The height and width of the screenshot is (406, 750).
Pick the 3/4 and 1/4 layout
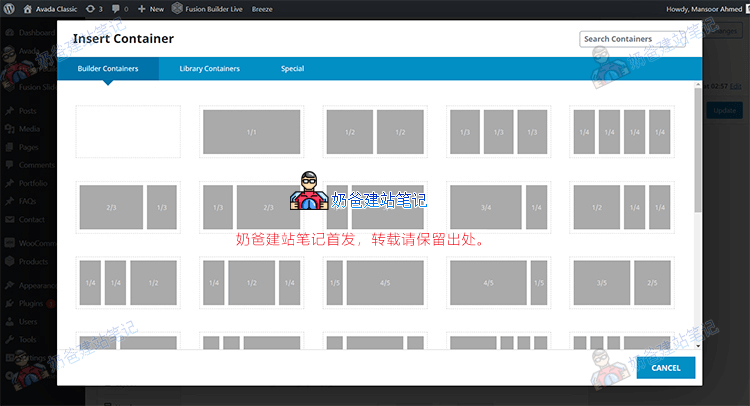(x=499, y=207)
